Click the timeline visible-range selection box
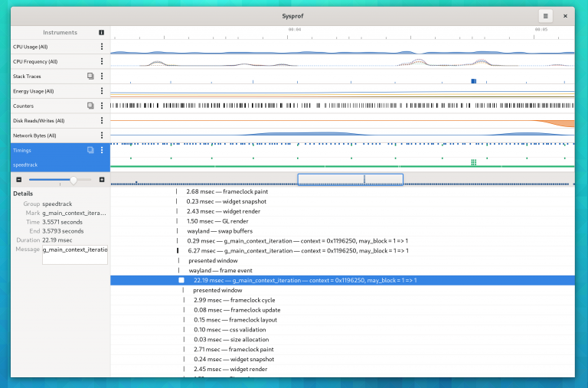This screenshot has height=388, width=588. pos(350,179)
